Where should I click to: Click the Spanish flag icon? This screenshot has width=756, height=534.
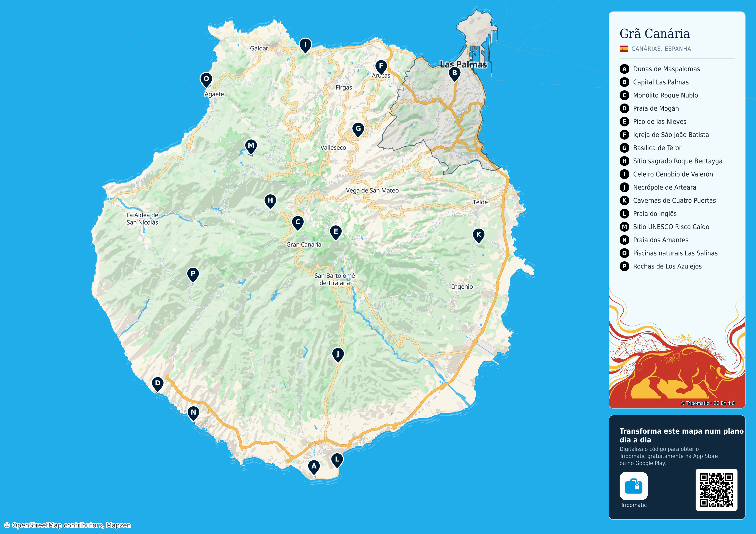pyautogui.click(x=624, y=49)
